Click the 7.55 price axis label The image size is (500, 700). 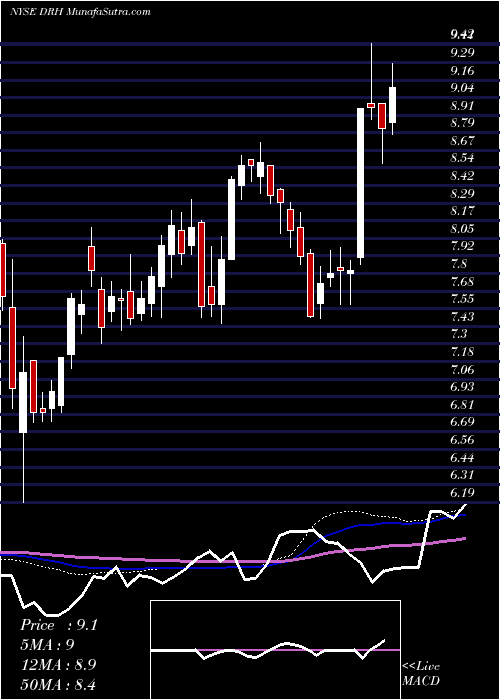pos(463,299)
